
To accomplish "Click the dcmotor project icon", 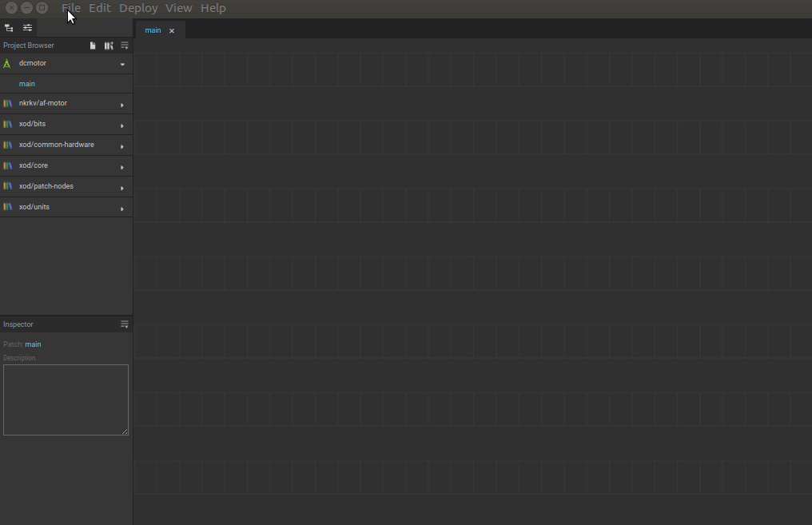I will (6, 64).
